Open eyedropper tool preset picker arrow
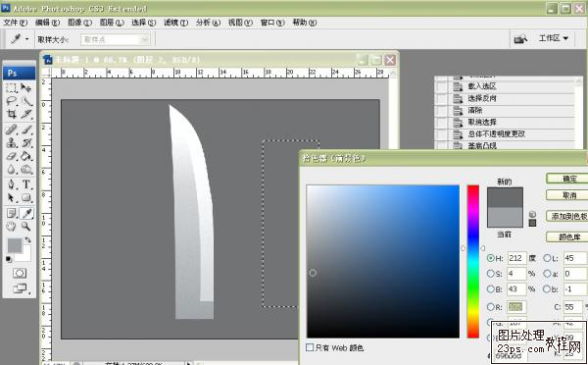The height and width of the screenshot is (365, 588). tap(27, 39)
